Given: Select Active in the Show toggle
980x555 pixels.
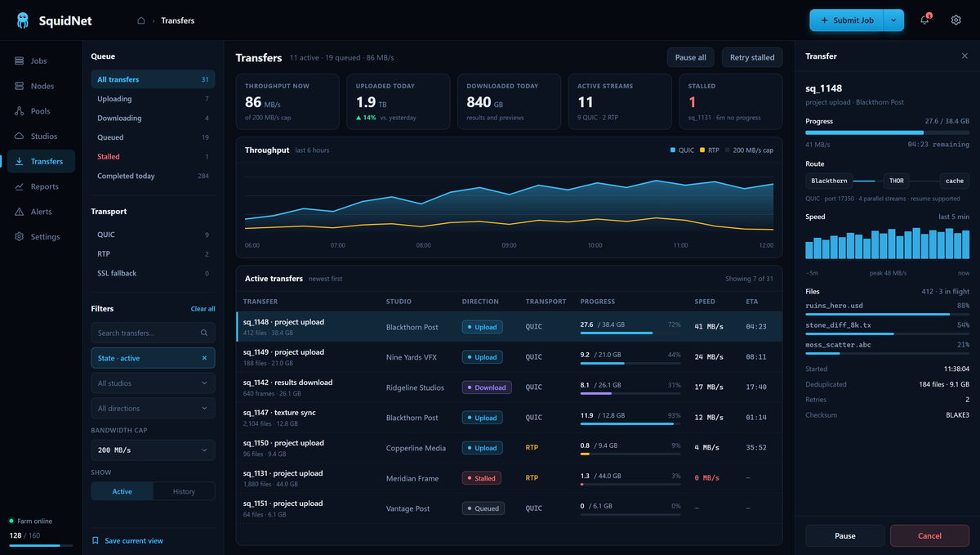Looking at the screenshot, I should [122, 491].
